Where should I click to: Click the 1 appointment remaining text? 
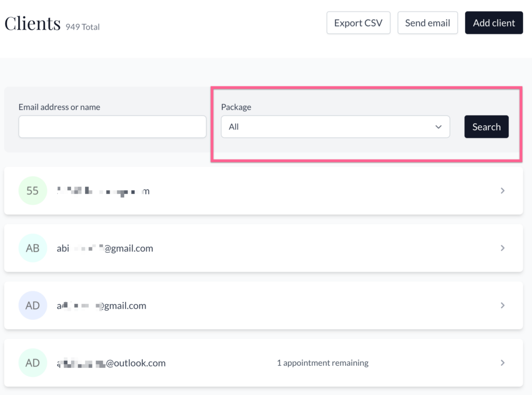(323, 363)
